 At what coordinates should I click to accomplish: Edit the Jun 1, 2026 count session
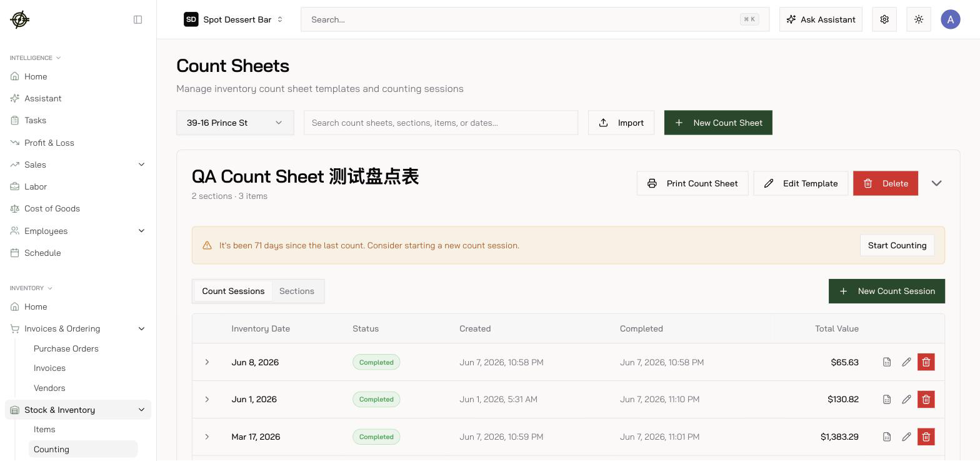pyautogui.click(x=906, y=399)
